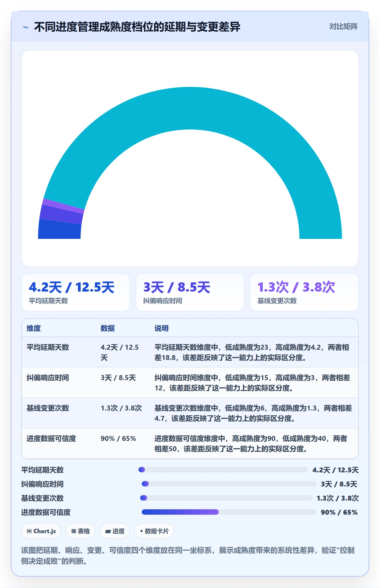Viewport: 380px width, 588px height.
Task: Click the 基线变更次数 progress bar
Action: tap(226, 498)
